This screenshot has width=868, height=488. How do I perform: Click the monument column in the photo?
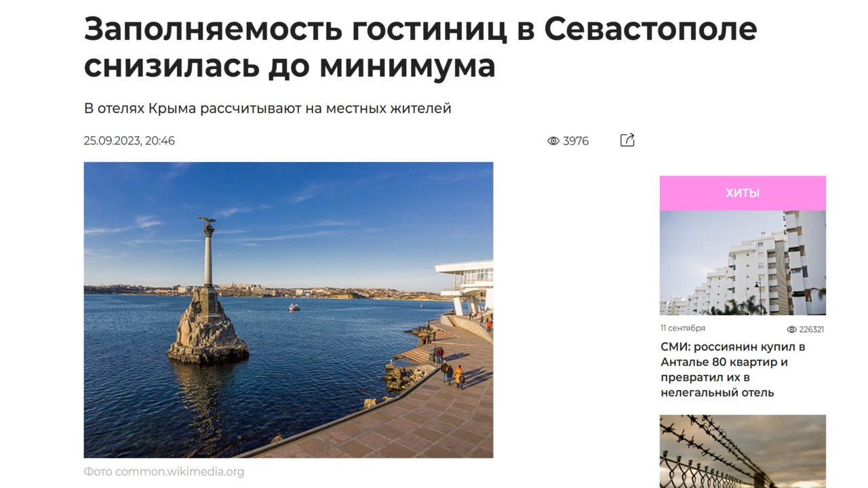click(x=208, y=255)
